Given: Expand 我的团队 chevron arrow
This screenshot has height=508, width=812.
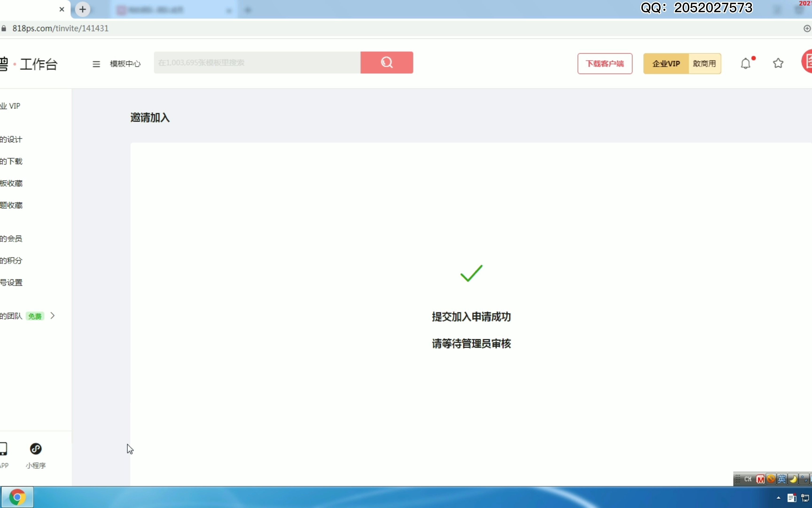Looking at the screenshot, I should click(x=53, y=316).
